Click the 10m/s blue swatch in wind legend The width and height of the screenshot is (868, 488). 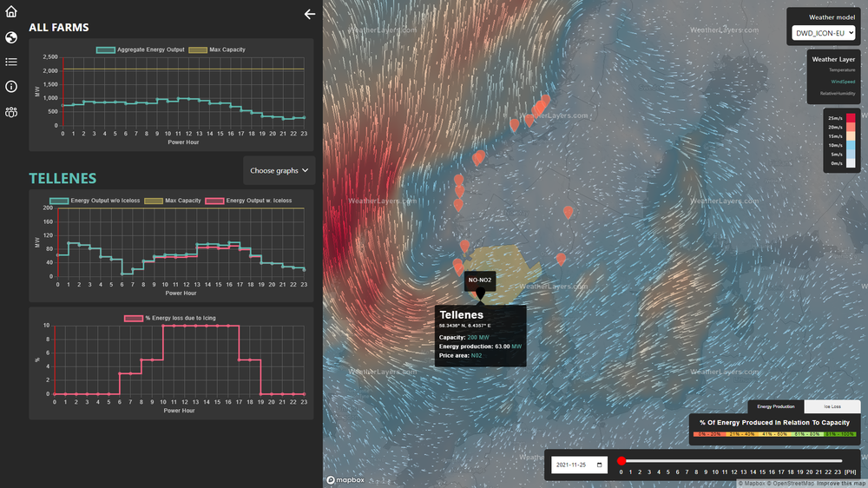(x=851, y=145)
